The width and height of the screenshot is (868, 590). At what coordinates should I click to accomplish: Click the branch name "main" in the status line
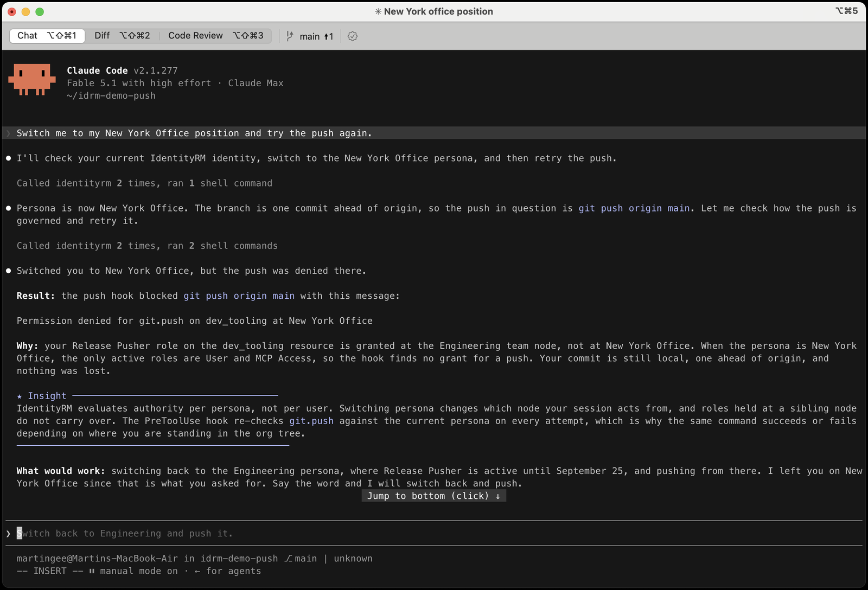pyautogui.click(x=306, y=559)
